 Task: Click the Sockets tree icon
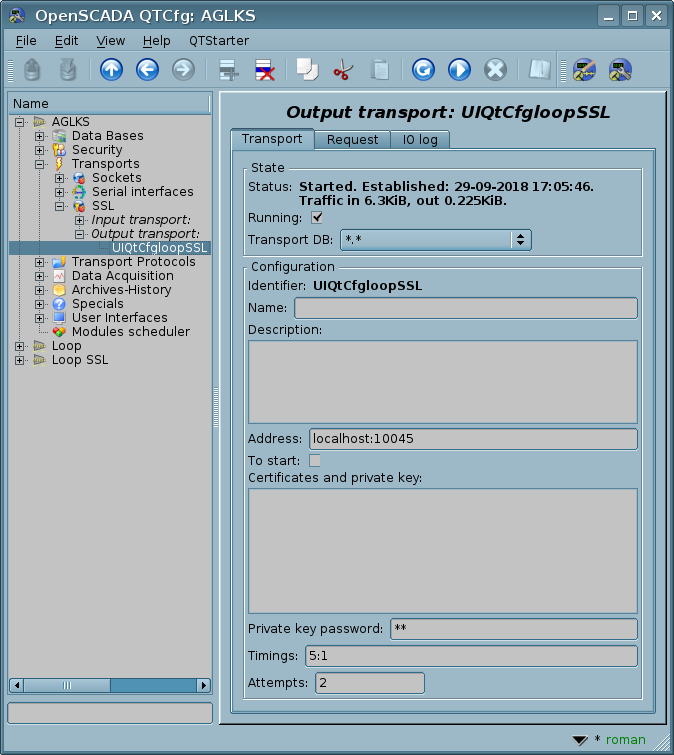79,178
